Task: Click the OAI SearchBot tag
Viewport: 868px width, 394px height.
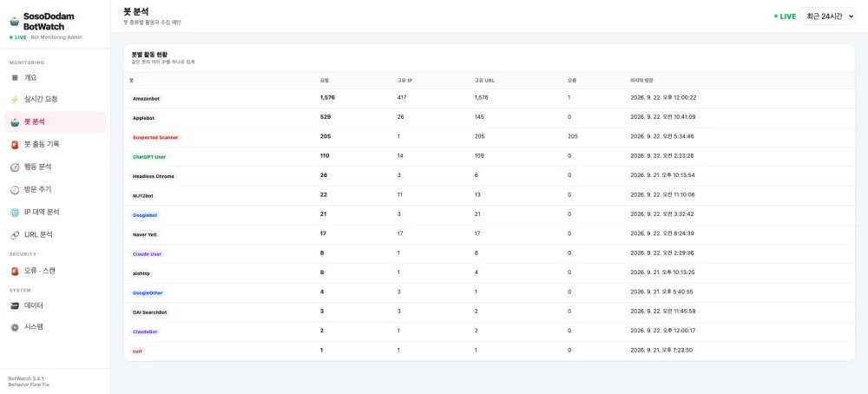Action: tap(149, 312)
